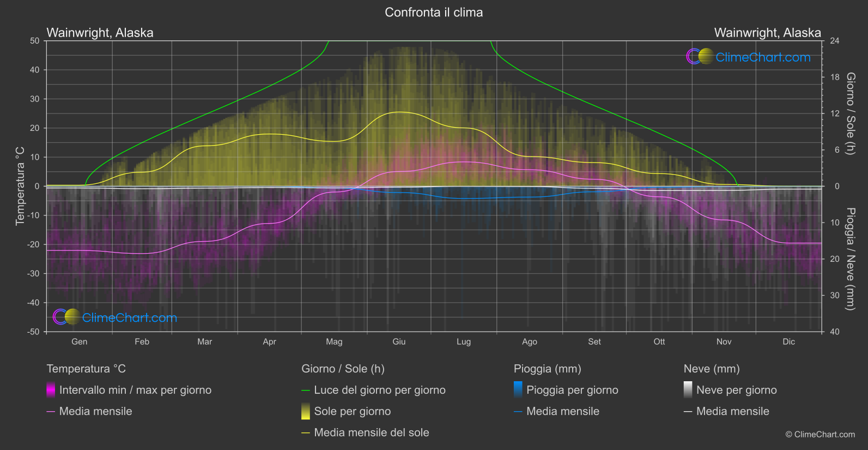Click the 'Giu' month label
The width and height of the screenshot is (868, 450).
(x=399, y=341)
